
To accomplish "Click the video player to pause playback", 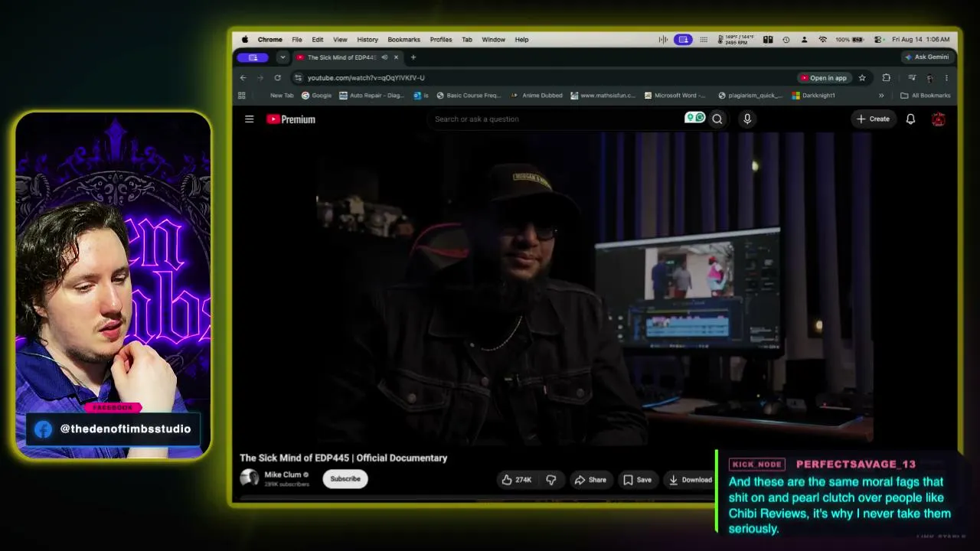I will (594, 287).
